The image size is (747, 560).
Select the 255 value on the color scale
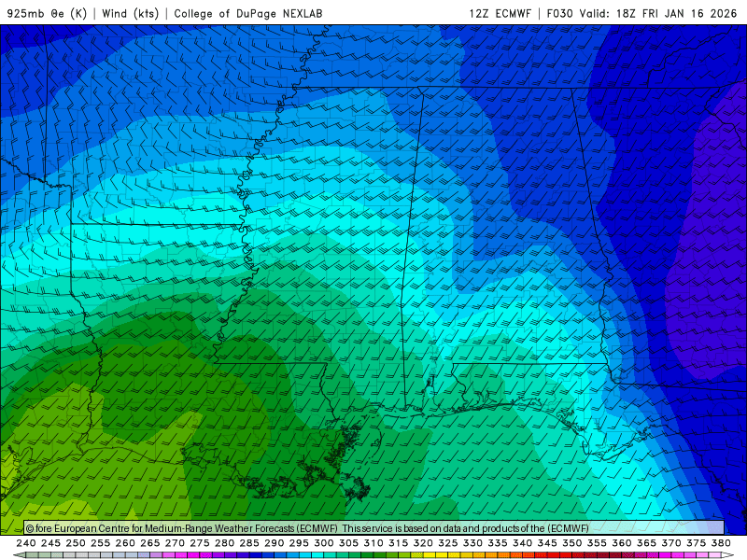click(101, 543)
